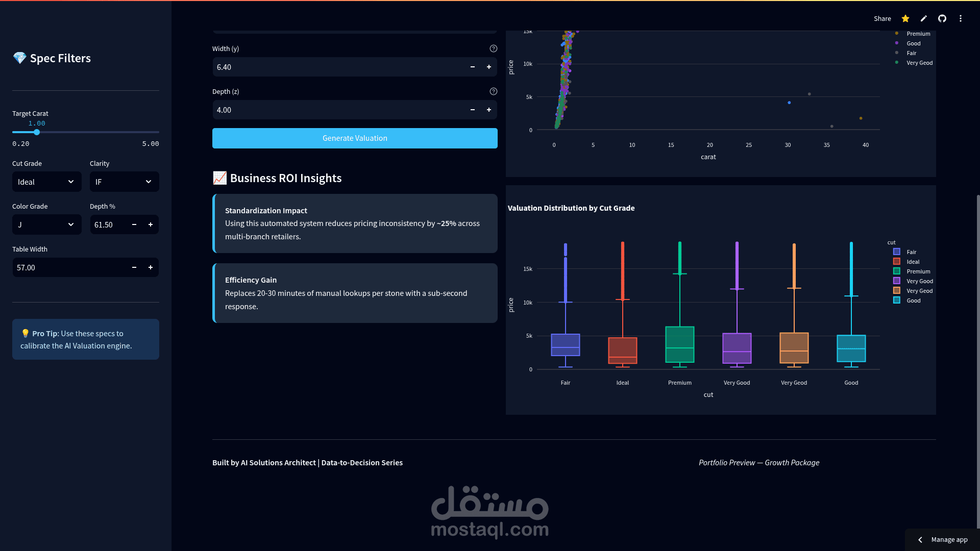Open the GitHub repository icon
This screenshot has width=980, height=551.
click(x=942, y=19)
